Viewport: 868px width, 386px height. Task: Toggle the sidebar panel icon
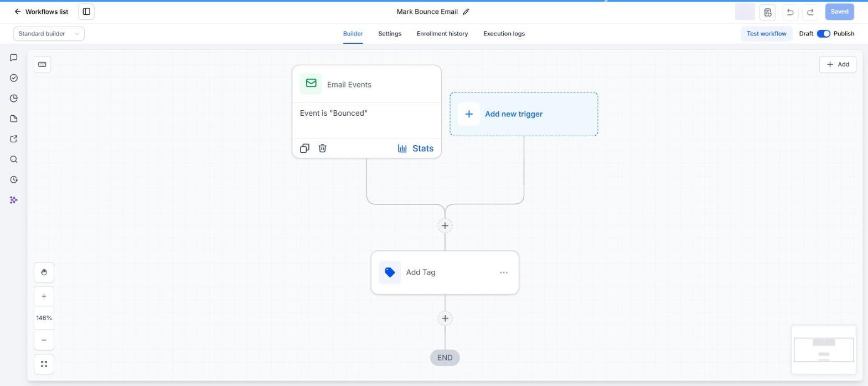[86, 12]
